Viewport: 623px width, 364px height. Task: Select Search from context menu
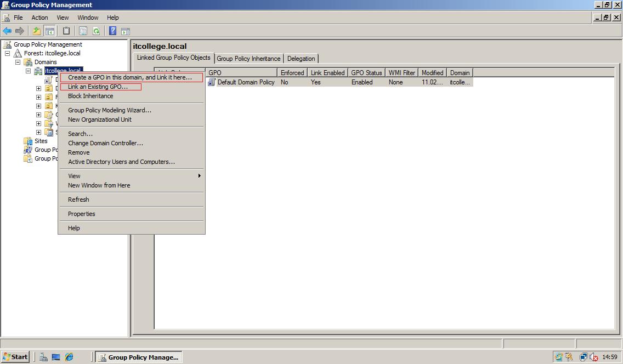tap(132, 134)
